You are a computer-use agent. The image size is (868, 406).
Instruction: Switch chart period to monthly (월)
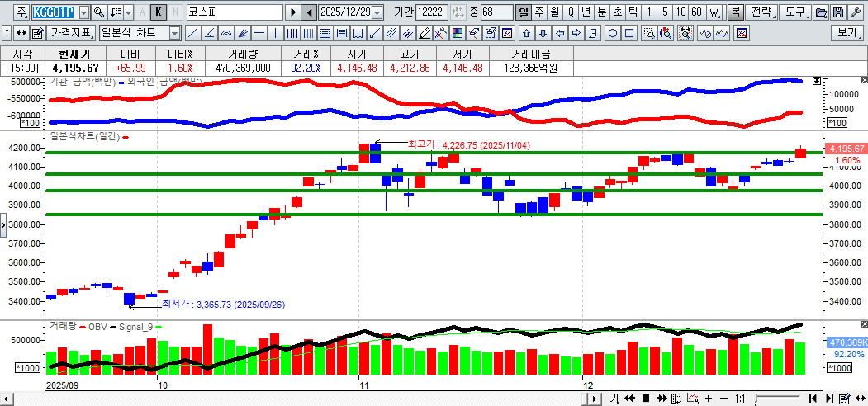pos(554,12)
